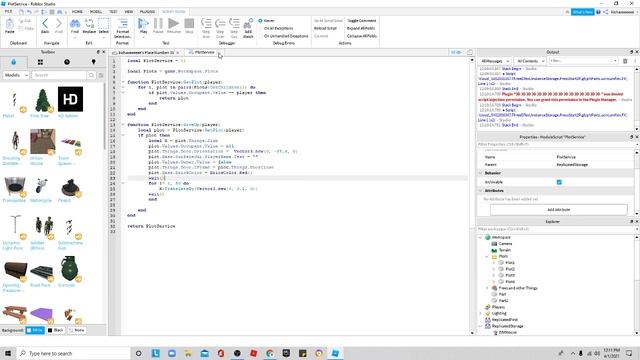Viewport: 640px width, 360px height.
Task: Collapse the Plots folder in Explorer
Action: [x=487, y=256]
